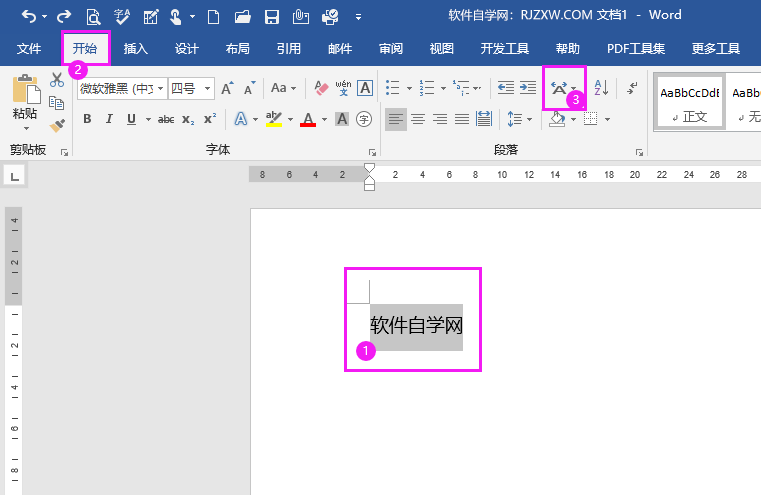
Task: Decrease font size with shrink icon
Action: 249,89
